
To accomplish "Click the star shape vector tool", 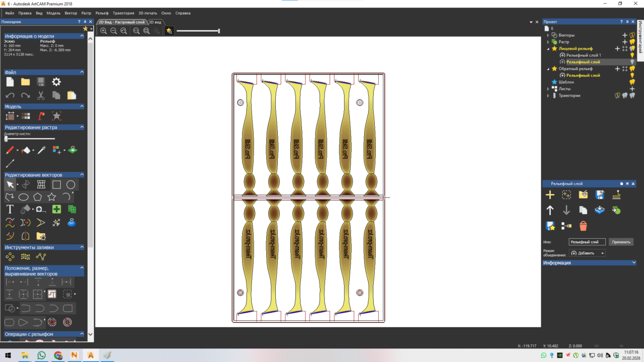I will [x=51, y=197].
